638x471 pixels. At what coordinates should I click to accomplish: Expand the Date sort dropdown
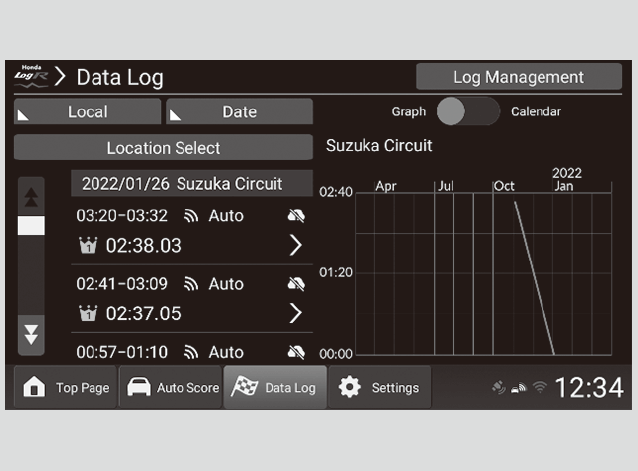[239, 112]
